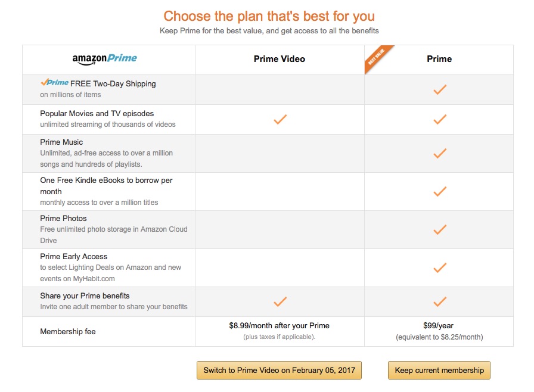
Task: Click the Prime column checkmark for Prime Music
Action: [439, 153]
